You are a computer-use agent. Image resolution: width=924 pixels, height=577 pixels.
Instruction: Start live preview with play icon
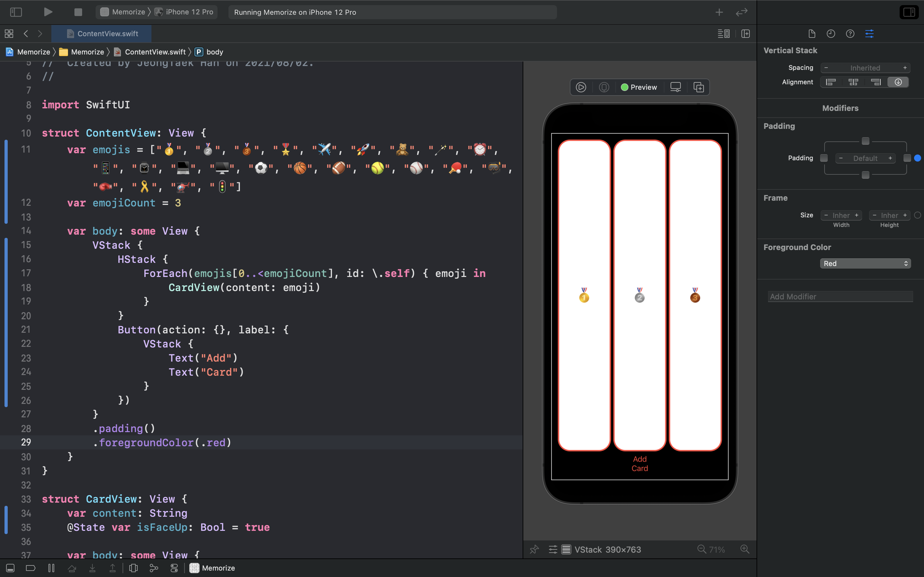point(581,88)
